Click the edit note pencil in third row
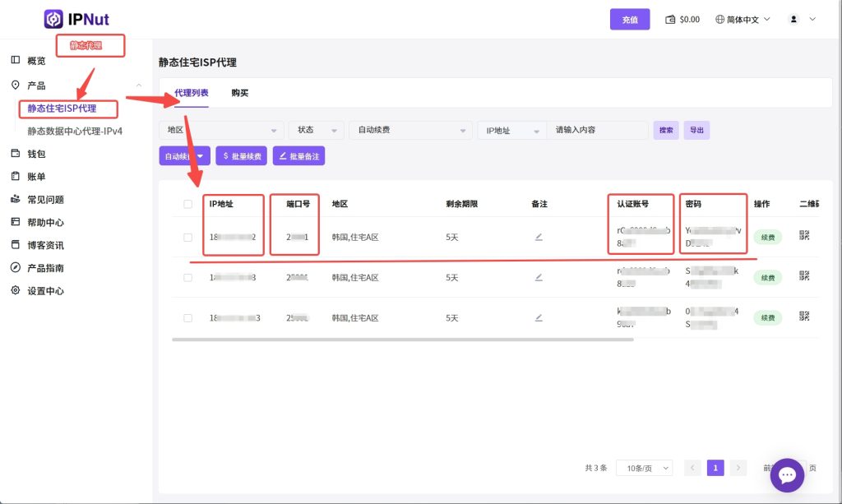Viewport: 842px width, 504px height. 539,317
